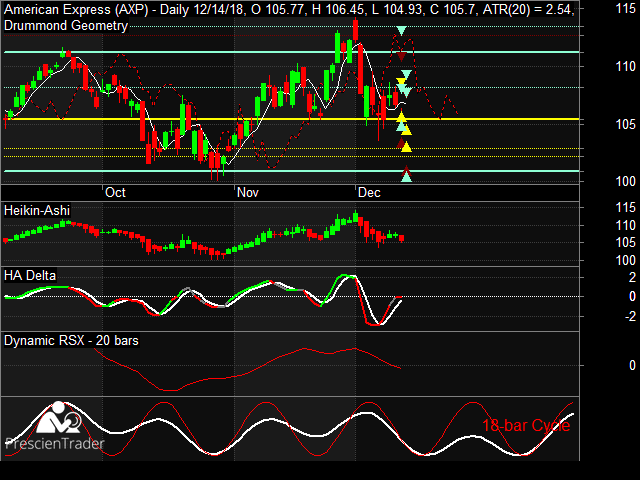Click the lowest yellow up-triangle marker near 103
This screenshot has width=640, height=480.
click(407, 147)
